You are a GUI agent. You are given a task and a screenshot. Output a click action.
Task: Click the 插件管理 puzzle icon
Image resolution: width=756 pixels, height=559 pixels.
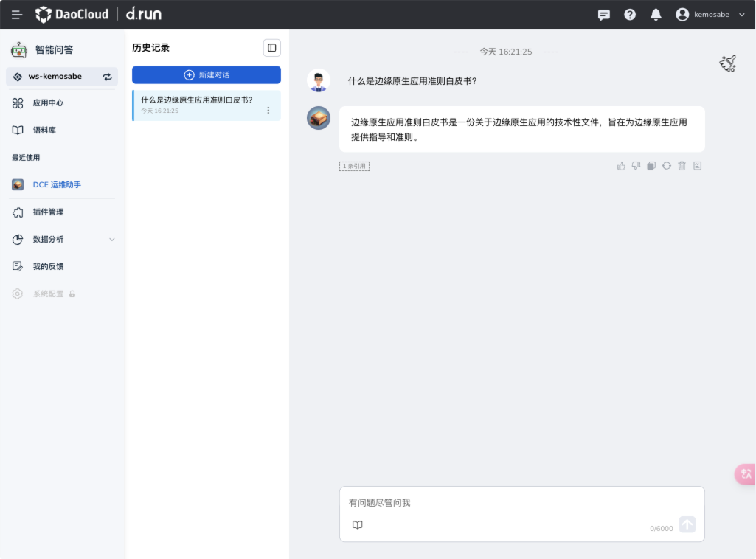pos(18,212)
